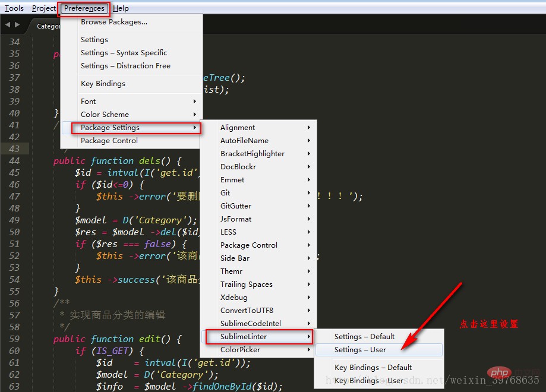Open the Xdebug submenu
This screenshot has height=392, width=546.
(258, 298)
